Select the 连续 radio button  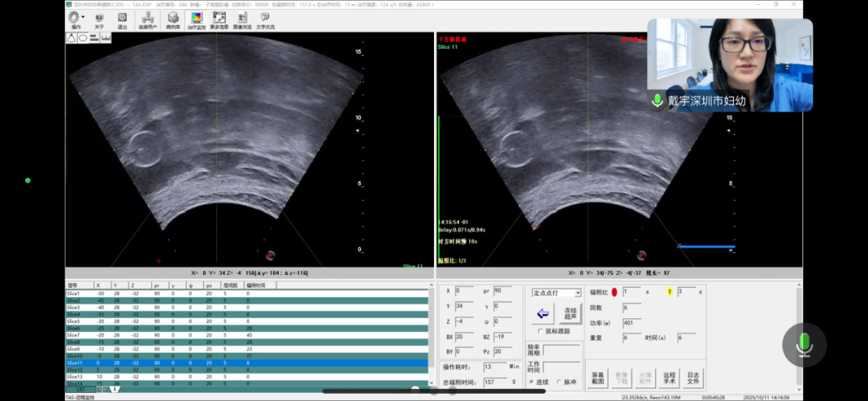(x=532, y=383)
